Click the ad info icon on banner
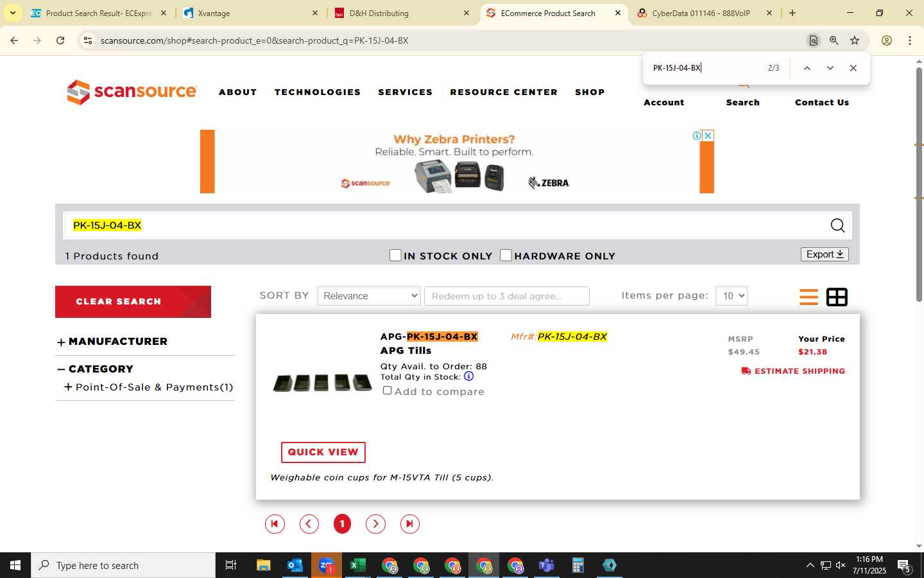 (697, 136)
